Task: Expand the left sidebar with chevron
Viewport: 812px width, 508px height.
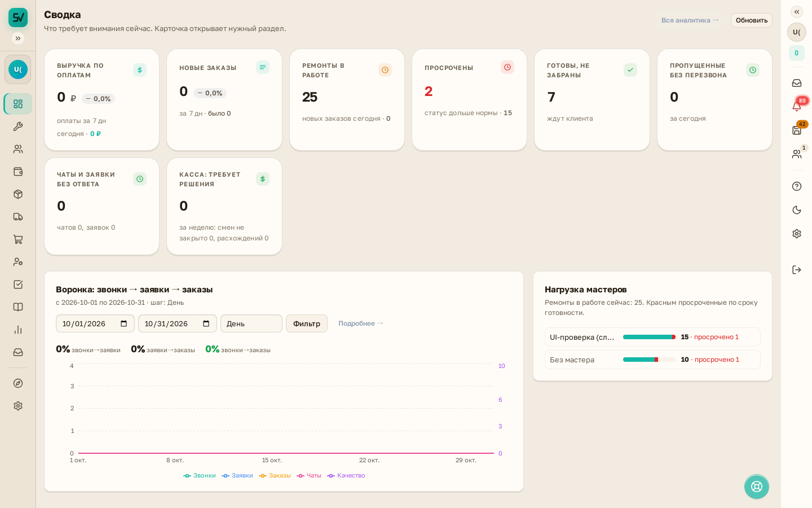Action: [18, 38]
